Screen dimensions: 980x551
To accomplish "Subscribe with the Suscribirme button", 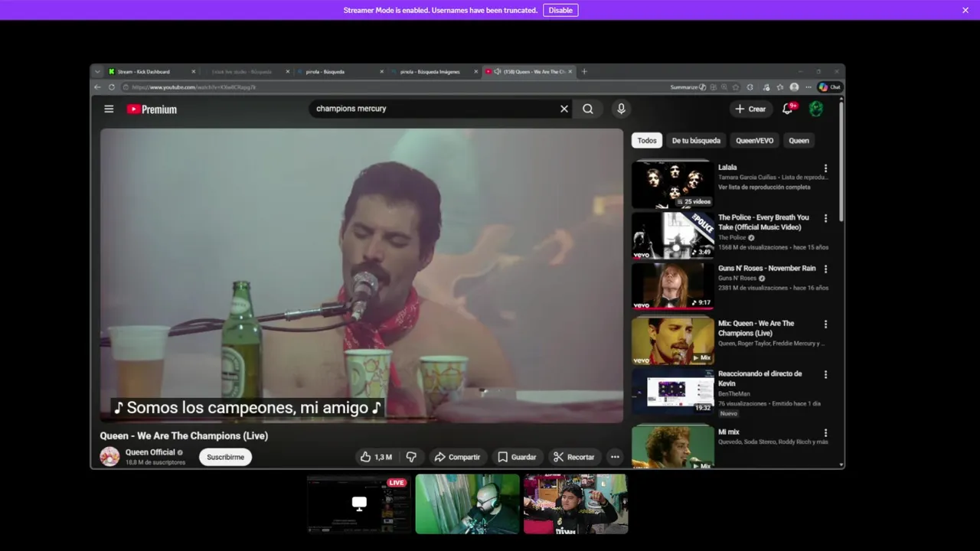I will (225, 457).
